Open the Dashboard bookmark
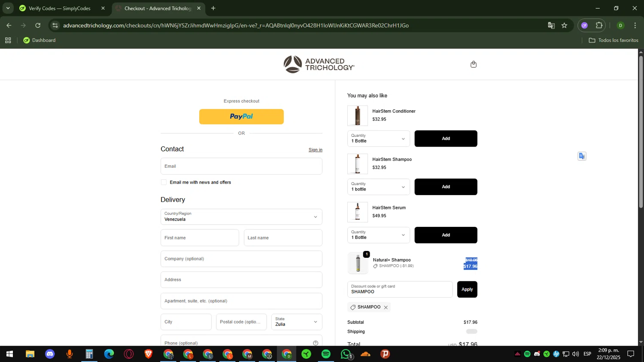Image resolution: width=644 pixels, height=362 pixels. coord(39,40)
